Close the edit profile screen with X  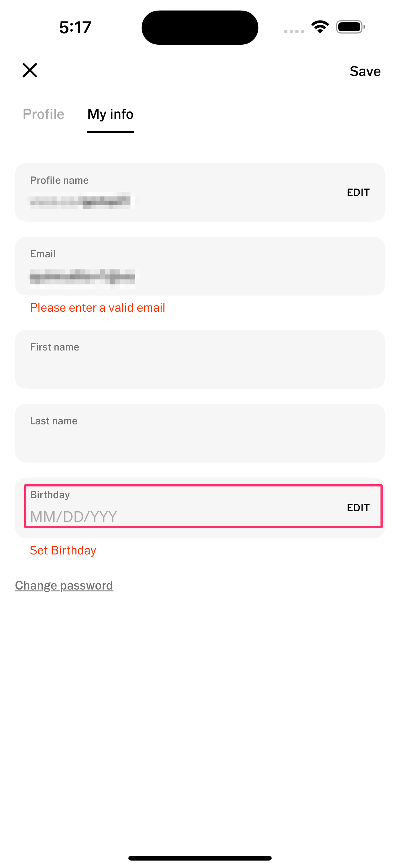coord(30,70)
